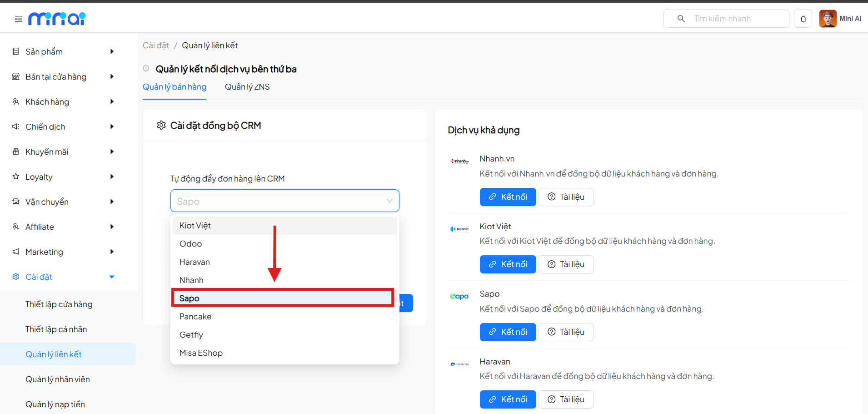868x414 pixels.
Task: Click the gear icon beside Cài đặt đồng bộ CRM
Action: coord(161,125)
